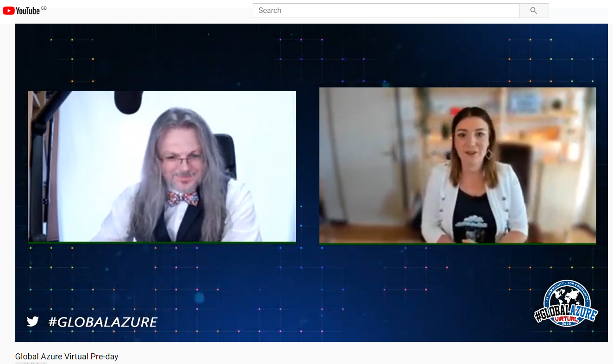Click the colorful bow tie on the man

tap(182, 198)
